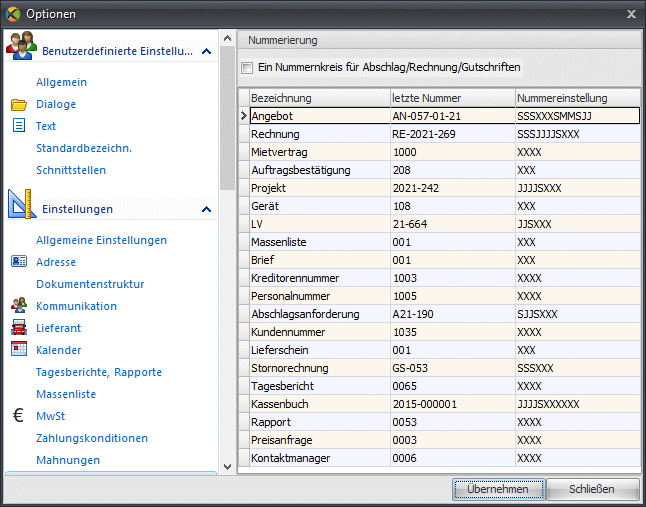Open the Zahlungskonditionen settings

point(92,438)
